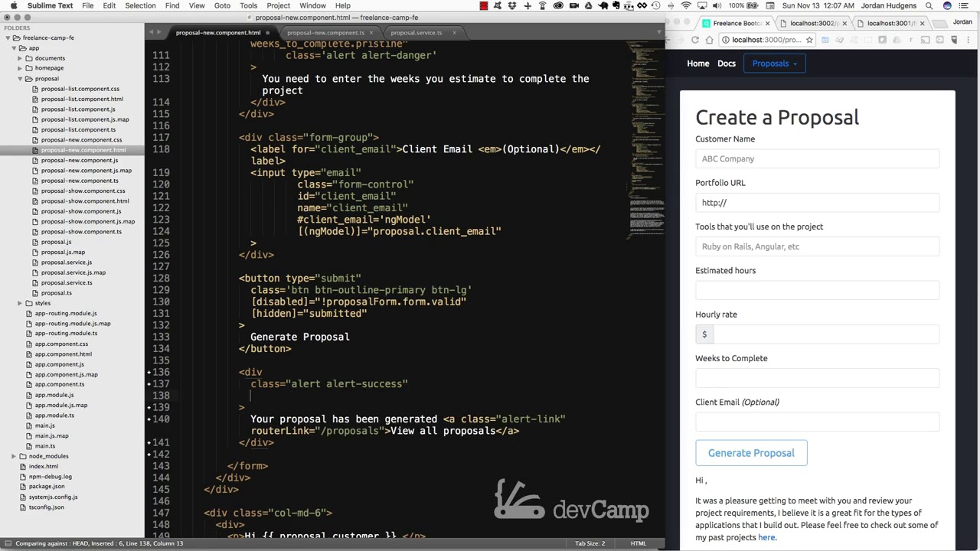This screenshot has height=551, width=980.
Task: Close the localhost:3002 browser tab
Action: tap(844, 23)
